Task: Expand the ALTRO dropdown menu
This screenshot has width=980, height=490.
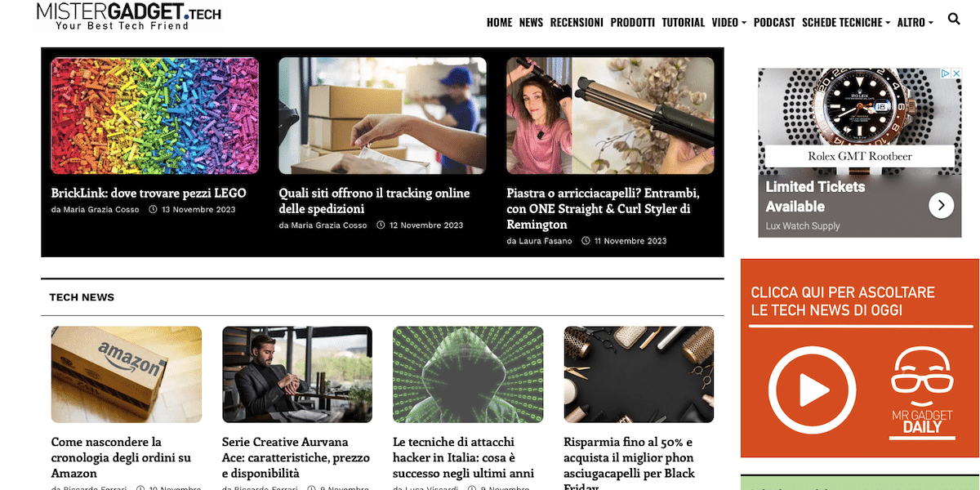Action: click(x=915, y=22)
